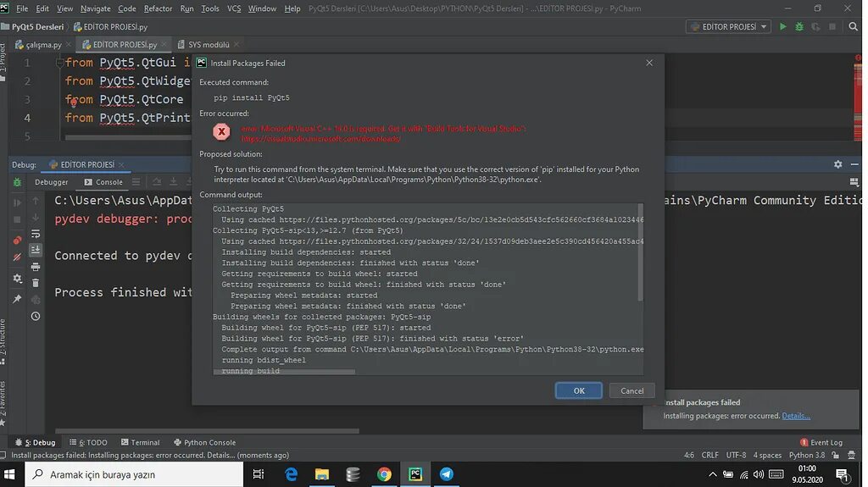Click the Stop square icon in Debug panel

pyautogui.click(x=17, y=219)
